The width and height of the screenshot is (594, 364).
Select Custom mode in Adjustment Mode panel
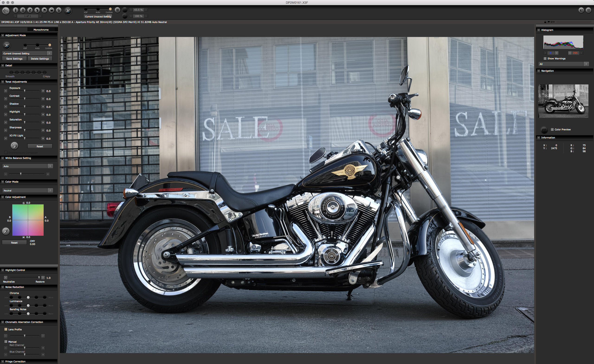click(50, 45)
